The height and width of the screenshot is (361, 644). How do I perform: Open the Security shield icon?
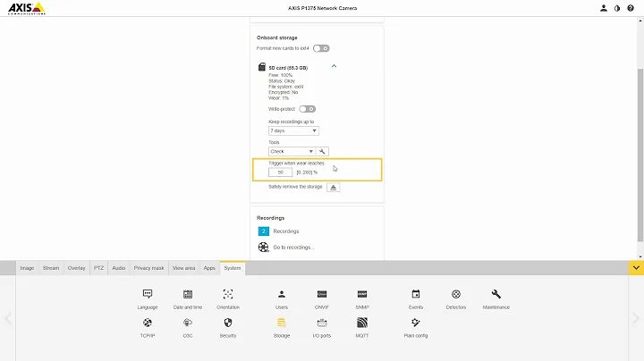[228, 323]
